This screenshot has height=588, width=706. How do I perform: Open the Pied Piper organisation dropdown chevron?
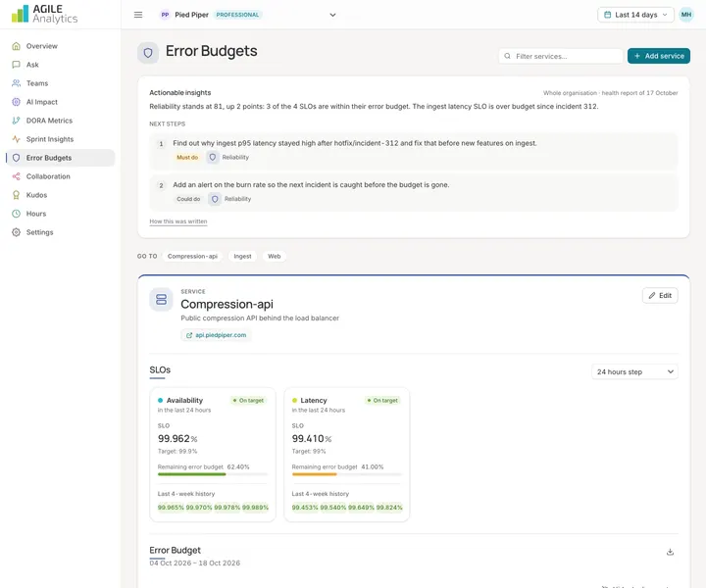(332, 15)
